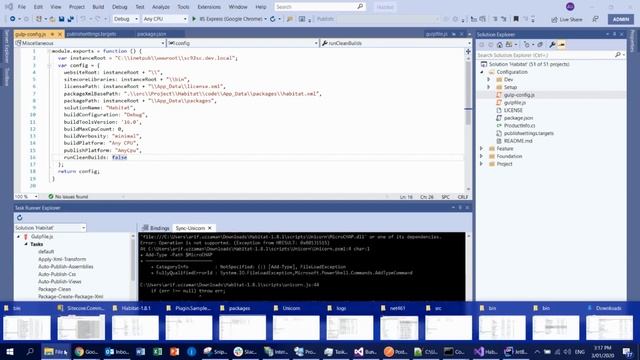Open Word from the taskbar

tap(140, 351)
